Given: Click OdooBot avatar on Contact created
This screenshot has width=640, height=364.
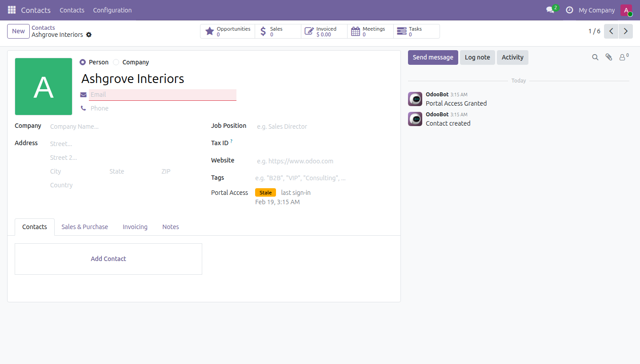Looking at the screenshot, I should 415,119.
